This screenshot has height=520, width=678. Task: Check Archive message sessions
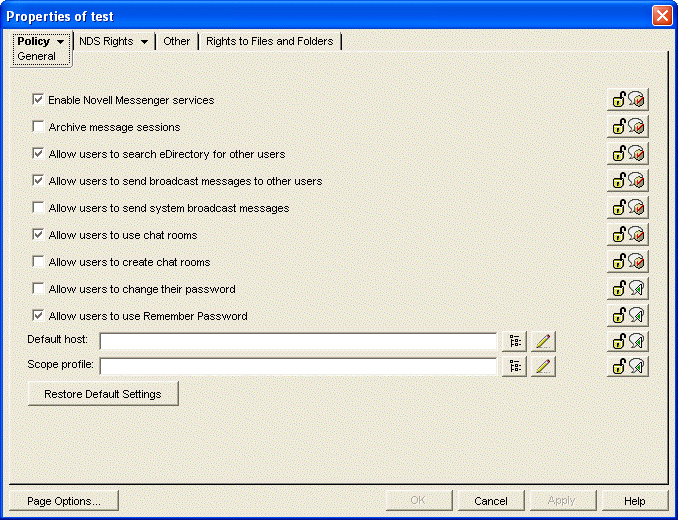click(38, 127)
